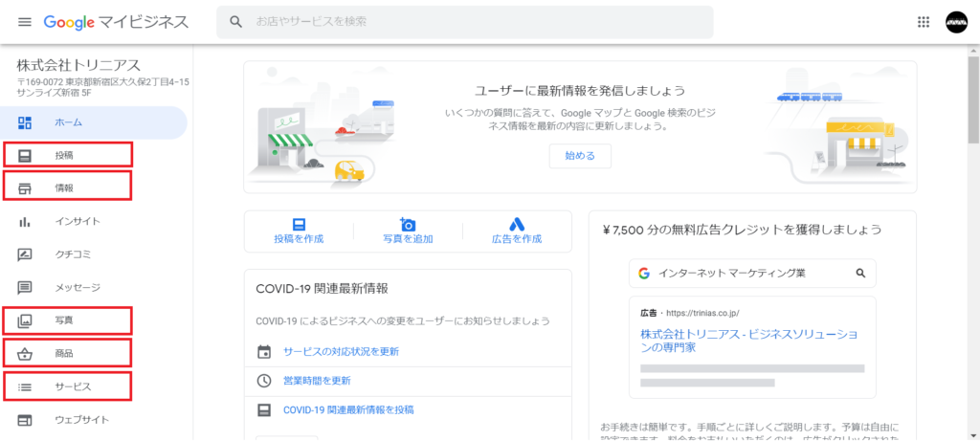Click magnifier in the ad preview search box
Screen dimensions: 980x441
(x=860, y=273)
